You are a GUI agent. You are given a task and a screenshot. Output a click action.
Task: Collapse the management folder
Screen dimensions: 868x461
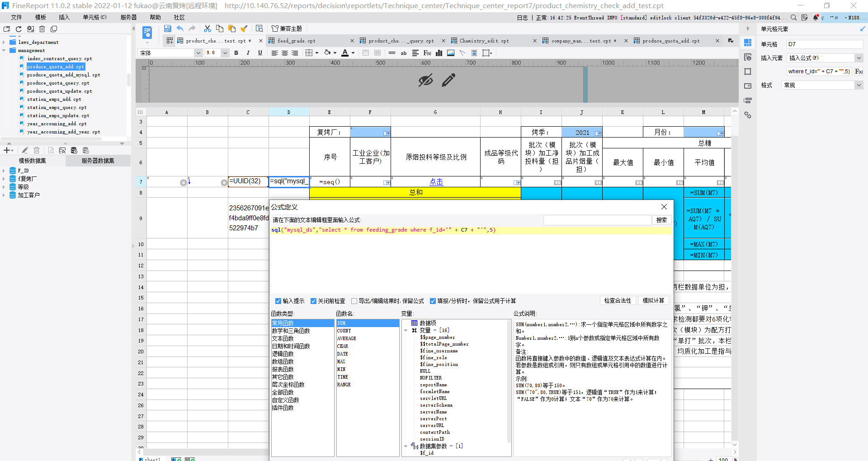pyautogui.click(x=4, y=50)
